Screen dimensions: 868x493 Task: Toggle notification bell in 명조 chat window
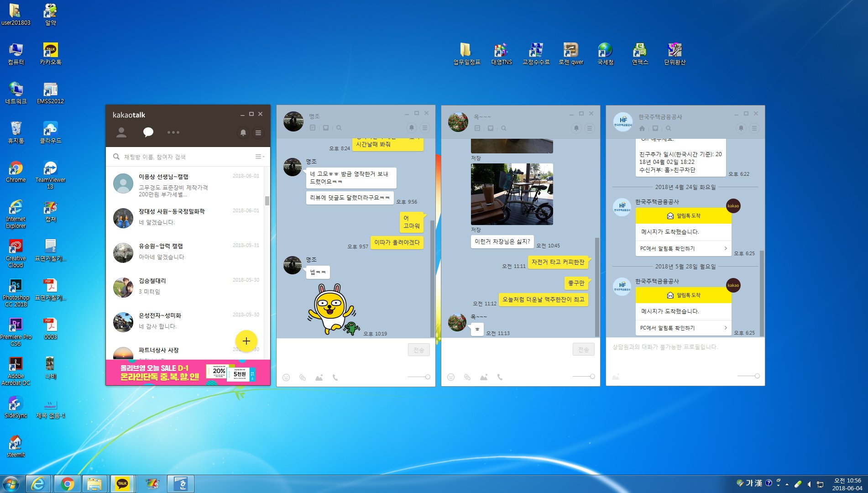coord(412,128)
